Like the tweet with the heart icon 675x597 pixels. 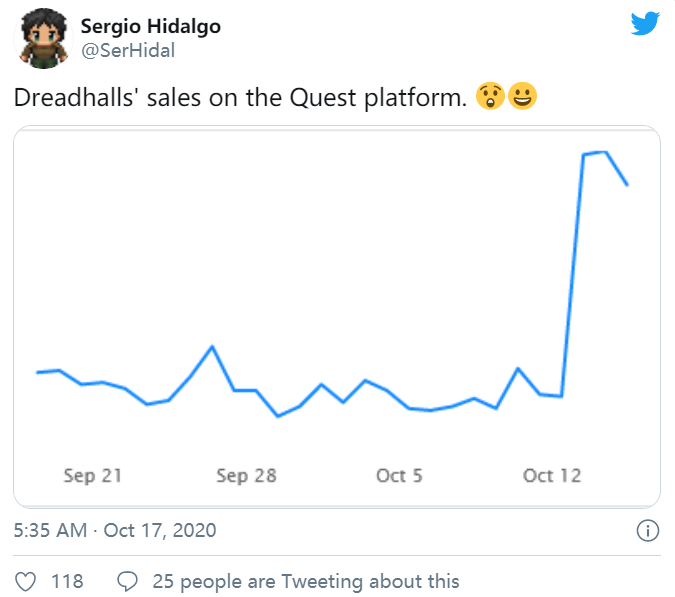pyautogui.click(x=29, y=581)
